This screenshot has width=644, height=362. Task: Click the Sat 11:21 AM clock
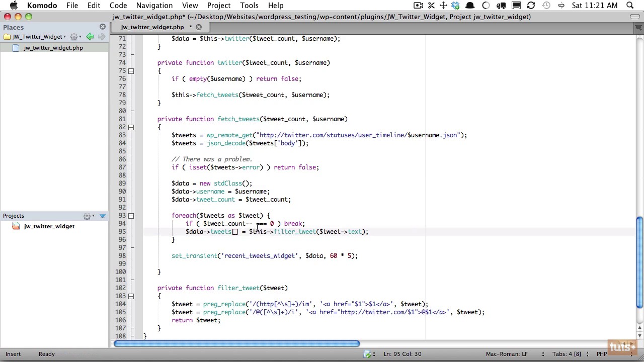[595, 6]
